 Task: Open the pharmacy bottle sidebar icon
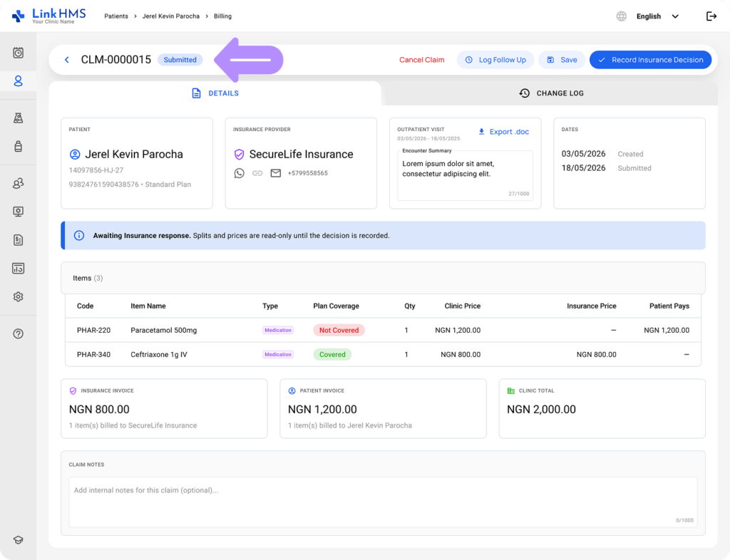[18, 147]
